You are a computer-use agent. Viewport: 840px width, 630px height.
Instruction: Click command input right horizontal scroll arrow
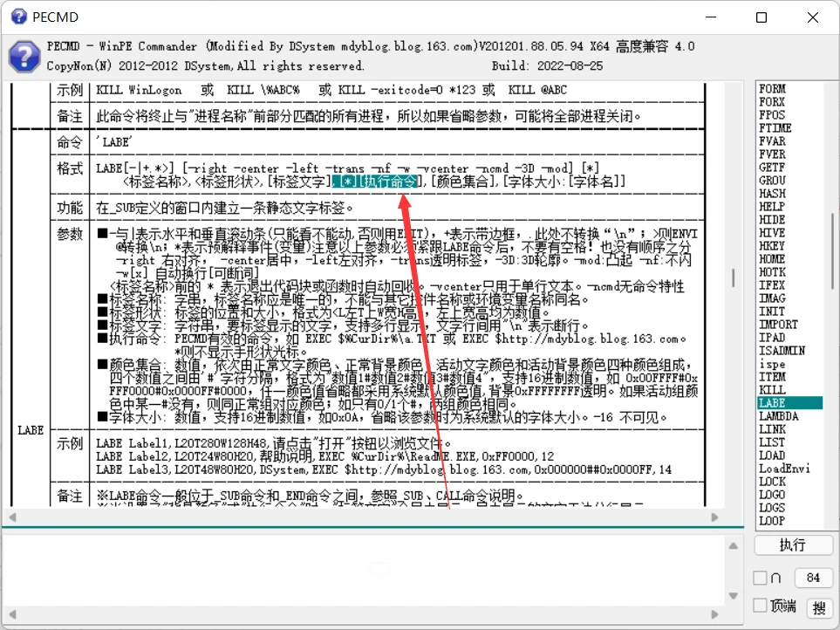coord(714,614)
